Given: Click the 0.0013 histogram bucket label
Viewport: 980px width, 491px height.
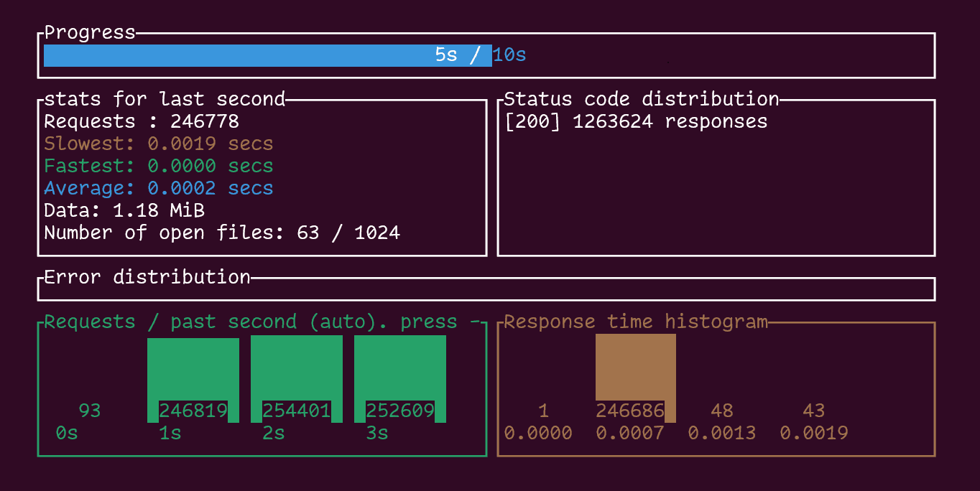Looking at the screenshot, I should click(722, 433).
